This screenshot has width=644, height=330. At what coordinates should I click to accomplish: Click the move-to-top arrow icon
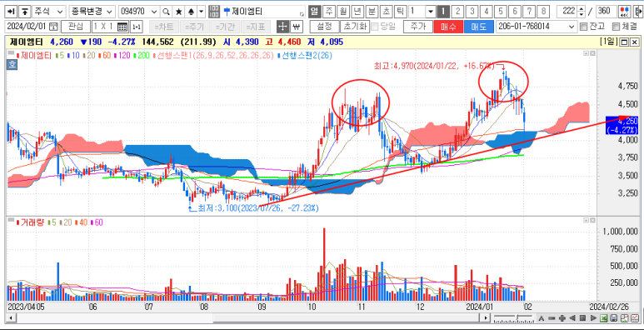[x=26, y=11]
